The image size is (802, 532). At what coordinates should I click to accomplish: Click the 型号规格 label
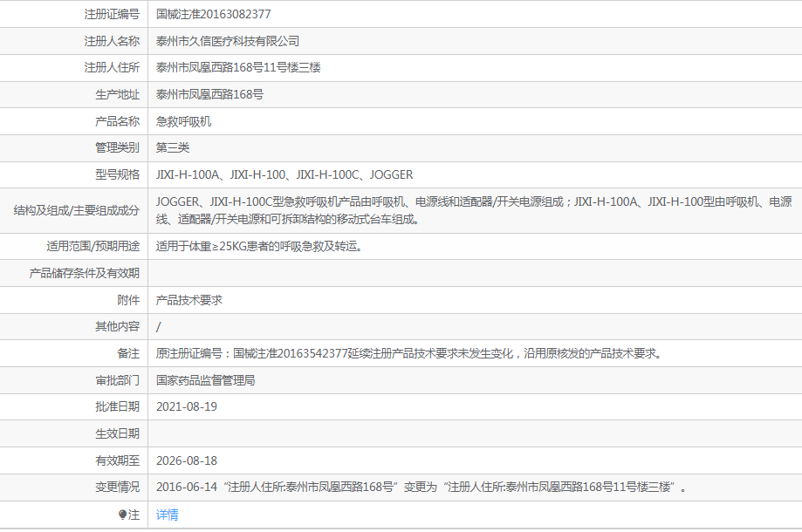click(117, 174)
